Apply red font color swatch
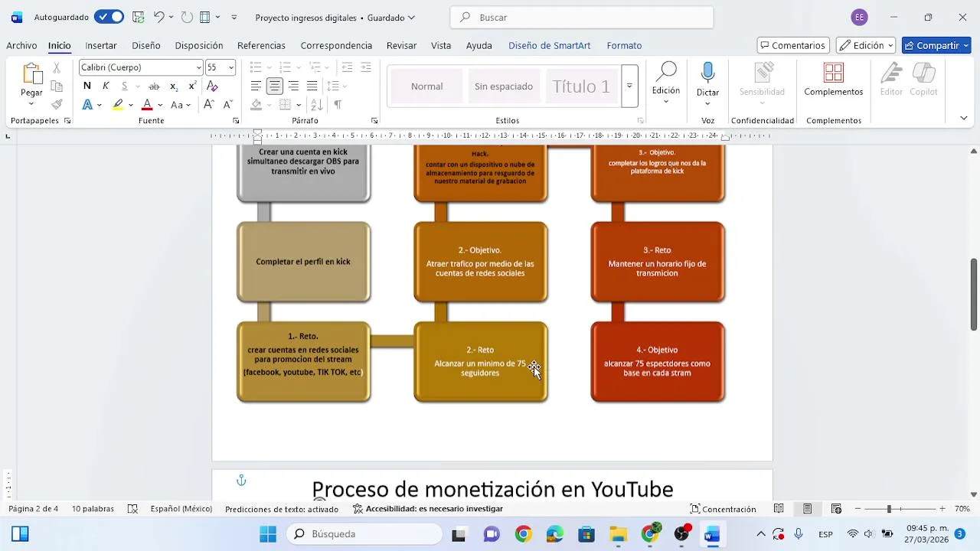The height and width of the screenshot is (551, 980). point(147,105)
